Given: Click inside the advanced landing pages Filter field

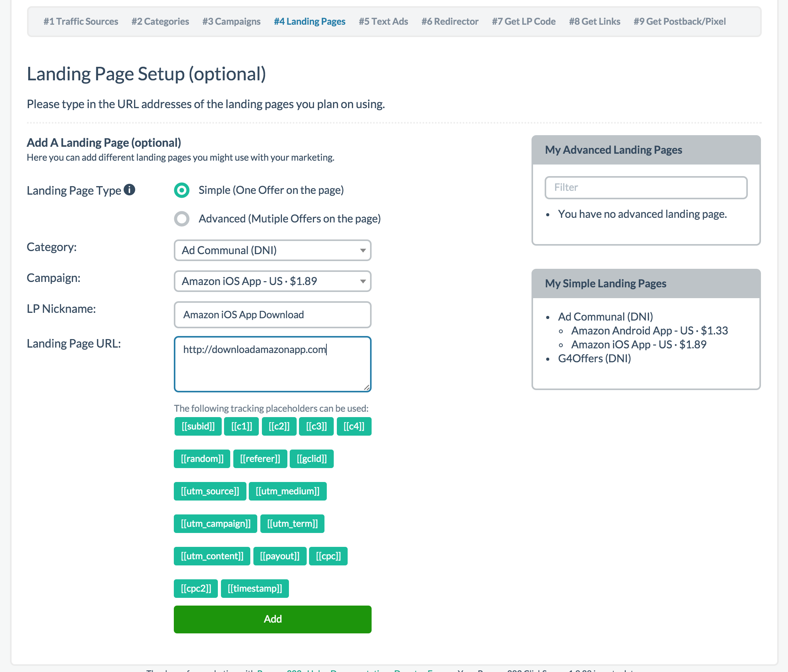Looking at the screenshot, I should (645, 187).
